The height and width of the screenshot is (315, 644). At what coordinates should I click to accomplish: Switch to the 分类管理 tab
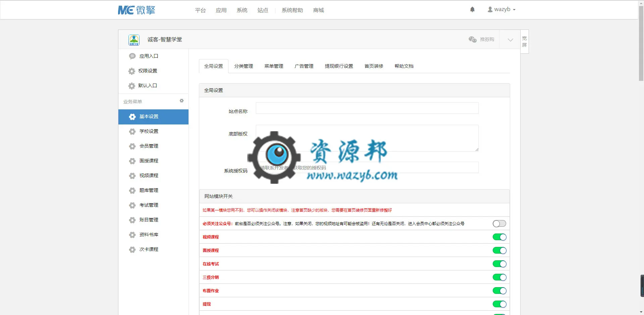point(244,66)
